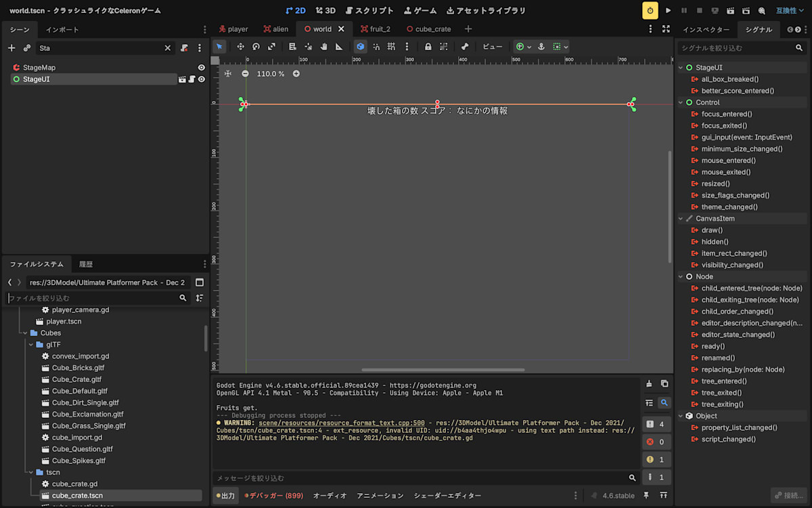Screen dimensions: 812x508
Task: Collapse the CanvasItem signal group
Action: (681, 219)
